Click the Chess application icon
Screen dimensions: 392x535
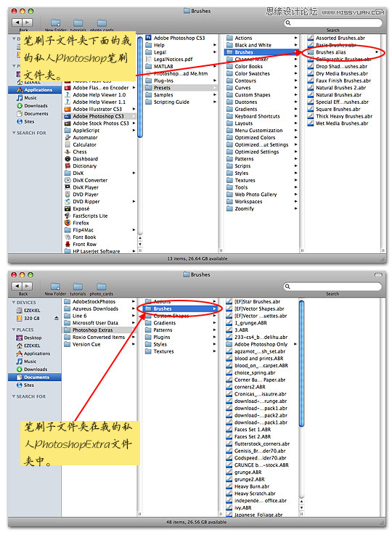pyautogui.click(x=68, y=152)
